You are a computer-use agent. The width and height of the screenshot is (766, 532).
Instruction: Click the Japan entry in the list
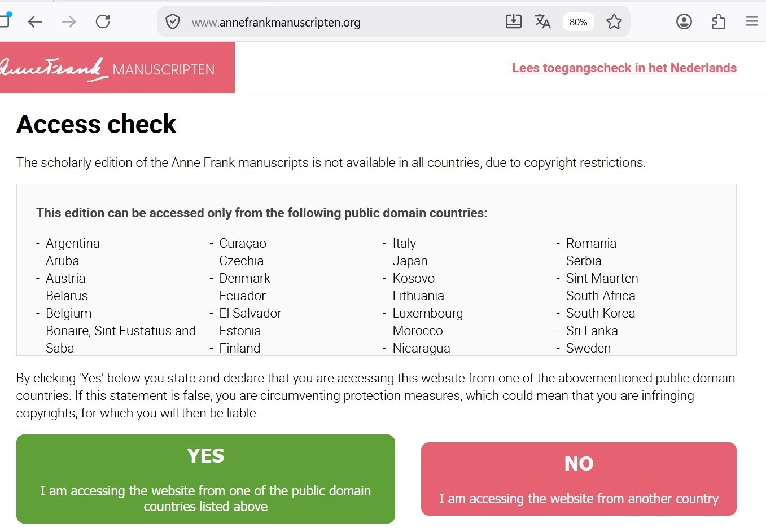point(410,261)
